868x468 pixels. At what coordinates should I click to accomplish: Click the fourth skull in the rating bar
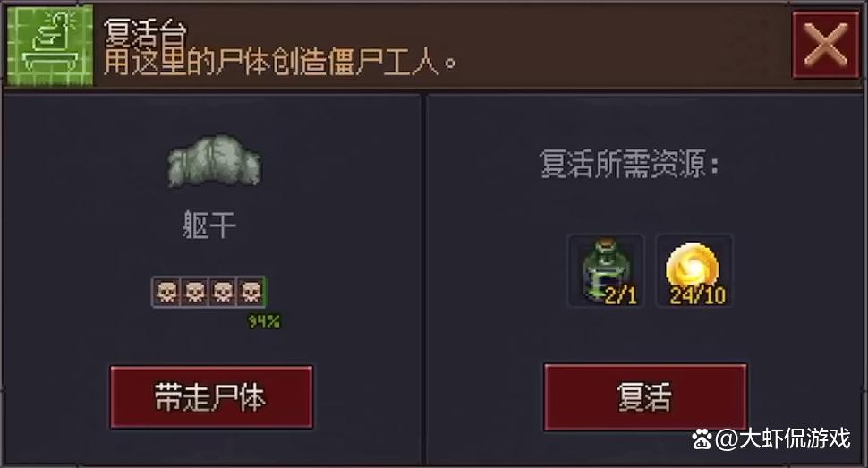251,292
